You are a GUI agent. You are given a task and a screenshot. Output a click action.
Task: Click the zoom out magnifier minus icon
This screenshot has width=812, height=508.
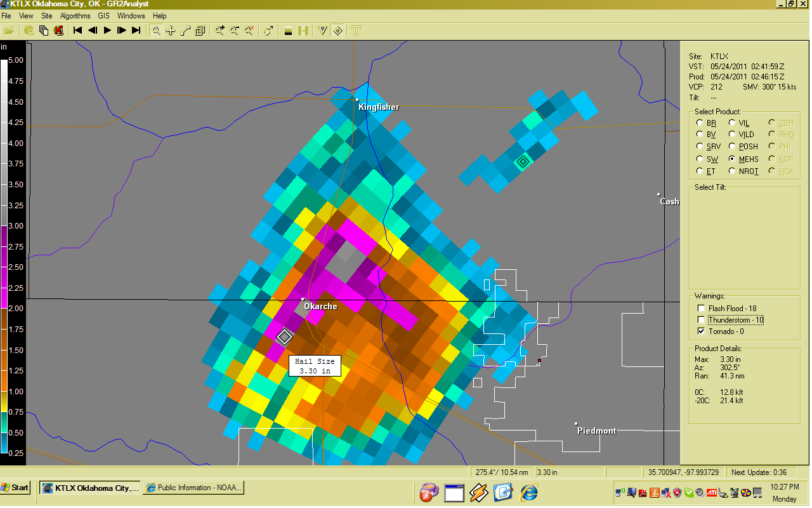click(x=234, y=30)
